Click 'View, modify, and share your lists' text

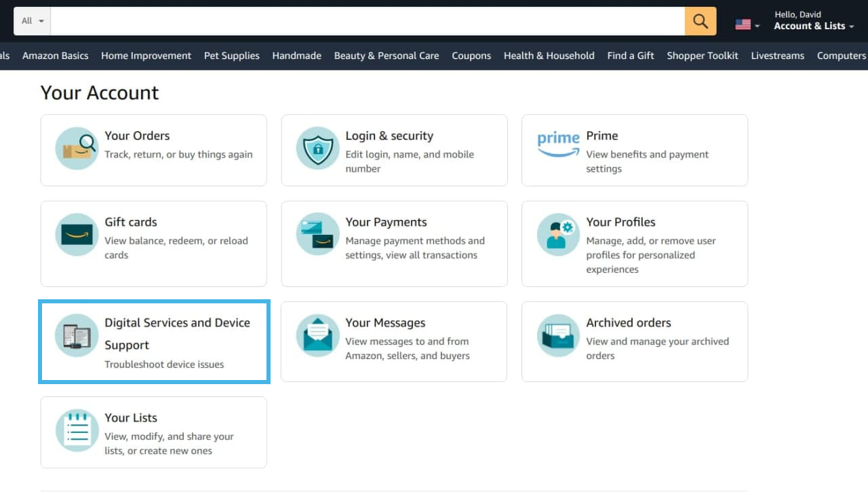click(x=169, y=444)
